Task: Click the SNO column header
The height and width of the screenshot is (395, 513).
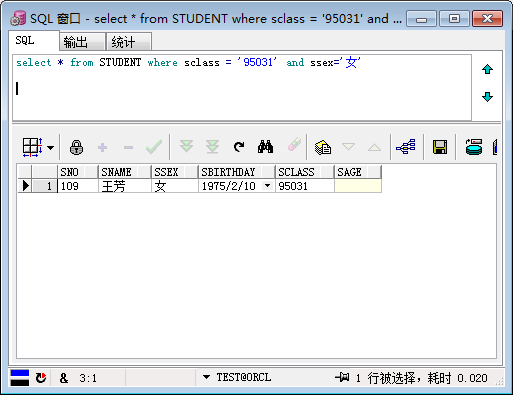Action: pos(78,172)
